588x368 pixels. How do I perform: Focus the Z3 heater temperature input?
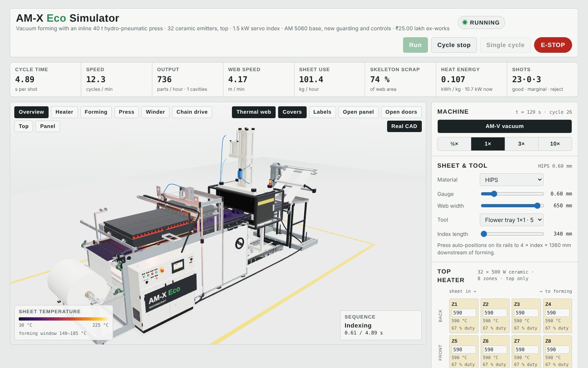coord(526,313)
